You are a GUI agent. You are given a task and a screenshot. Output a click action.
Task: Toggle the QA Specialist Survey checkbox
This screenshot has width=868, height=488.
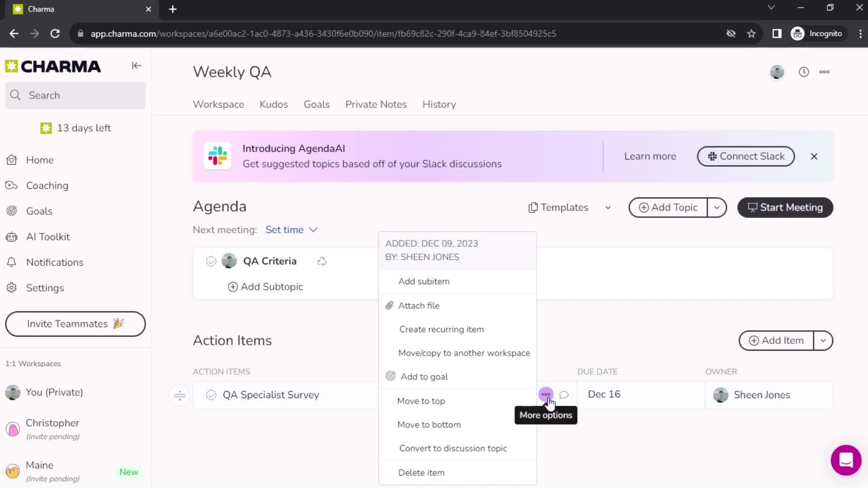(x=211, y=394)
